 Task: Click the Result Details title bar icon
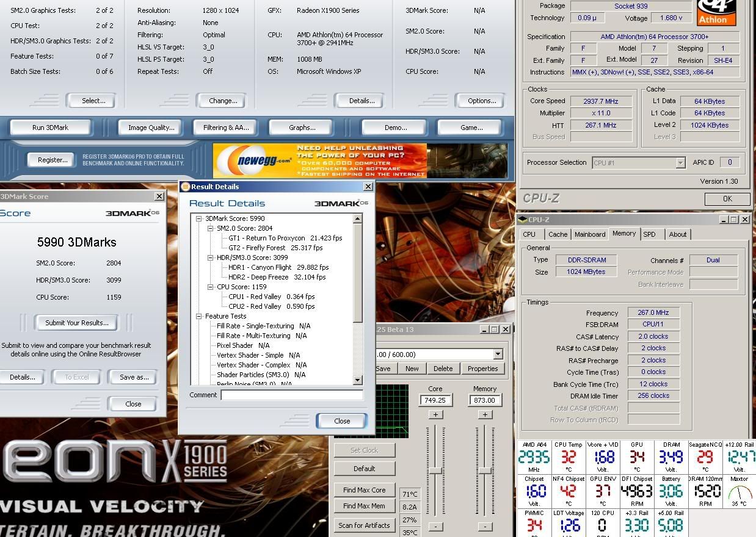[186, 187]
